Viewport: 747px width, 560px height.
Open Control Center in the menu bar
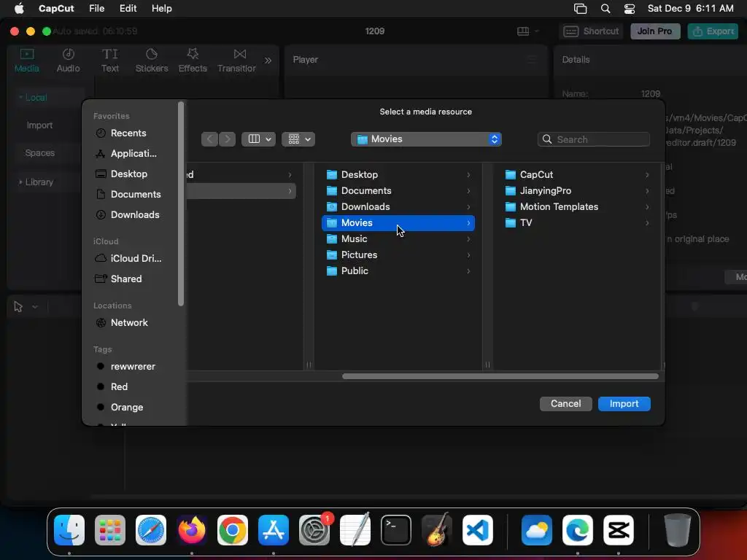click(630, 9)
